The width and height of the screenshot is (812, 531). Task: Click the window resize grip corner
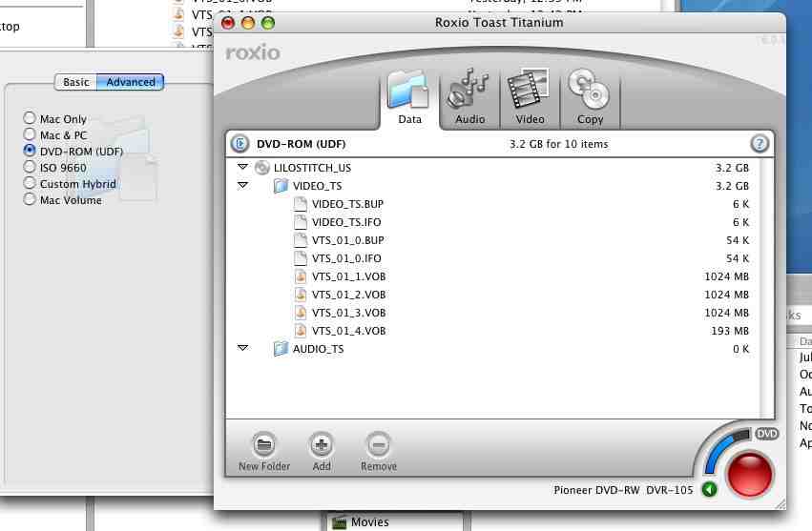click(x=780, y=504)
